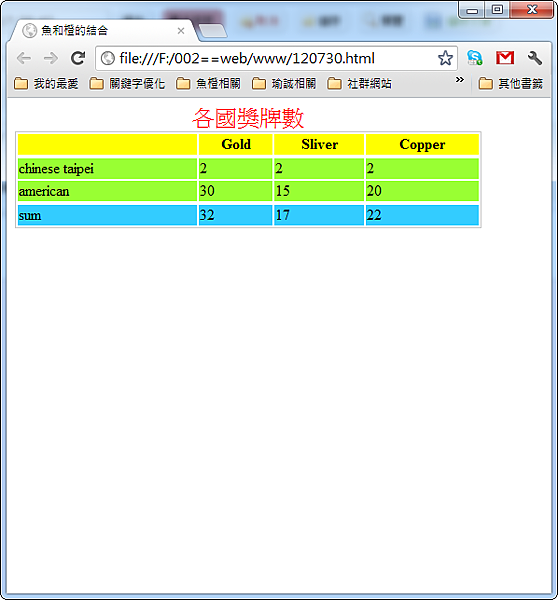Open the 魚橙相關 bookmark folder

[x=209, y=83]
